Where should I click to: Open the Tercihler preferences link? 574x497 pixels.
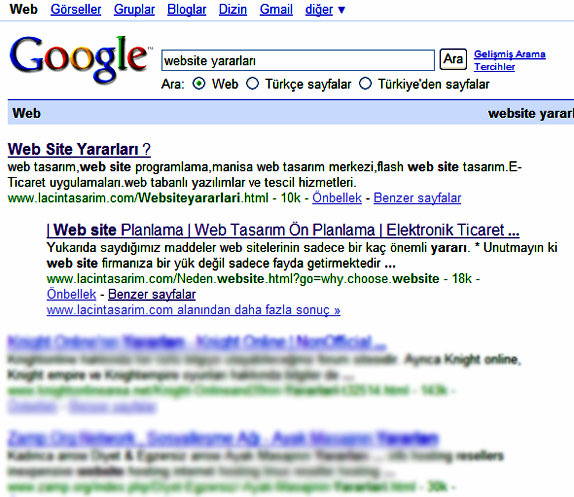pos(495,67)
